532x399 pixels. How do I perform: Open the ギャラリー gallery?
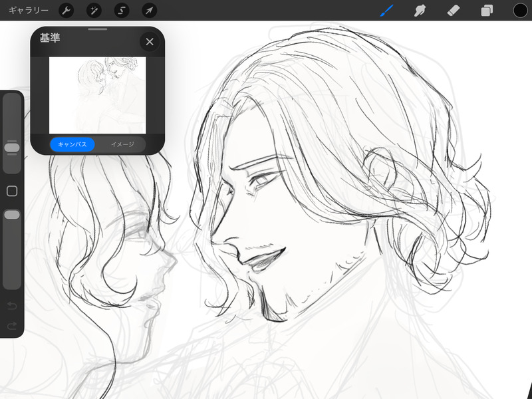pos(29,11)
